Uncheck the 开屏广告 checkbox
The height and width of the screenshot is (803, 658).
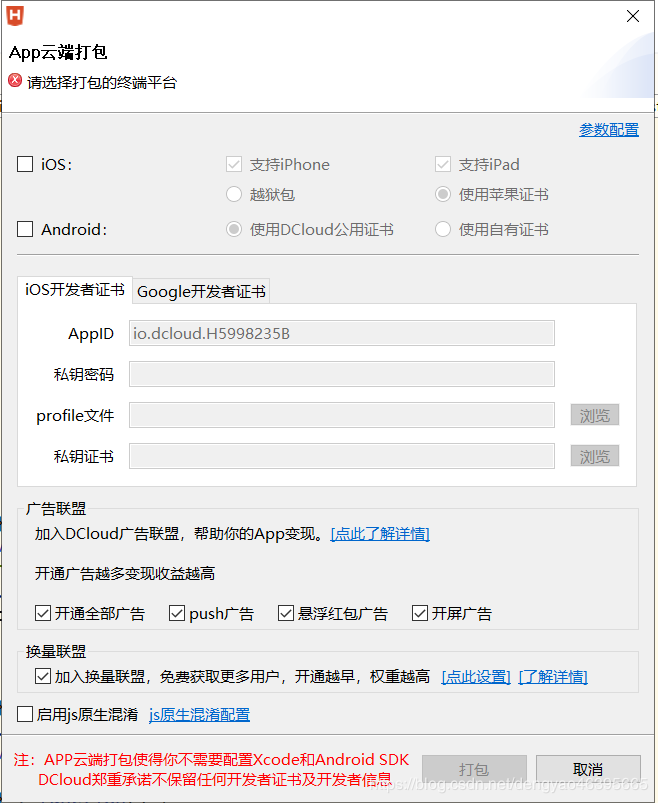[420, 613]
